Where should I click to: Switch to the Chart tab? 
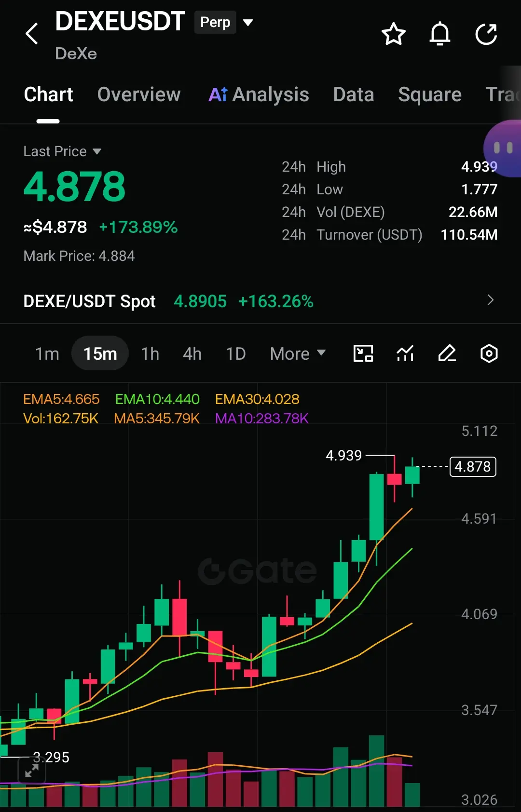[x=48, y=95]
